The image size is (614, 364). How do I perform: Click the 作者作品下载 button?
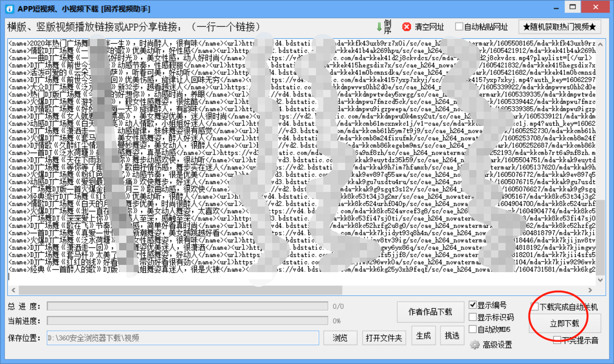pyautogui.click(x=430, y=312)
